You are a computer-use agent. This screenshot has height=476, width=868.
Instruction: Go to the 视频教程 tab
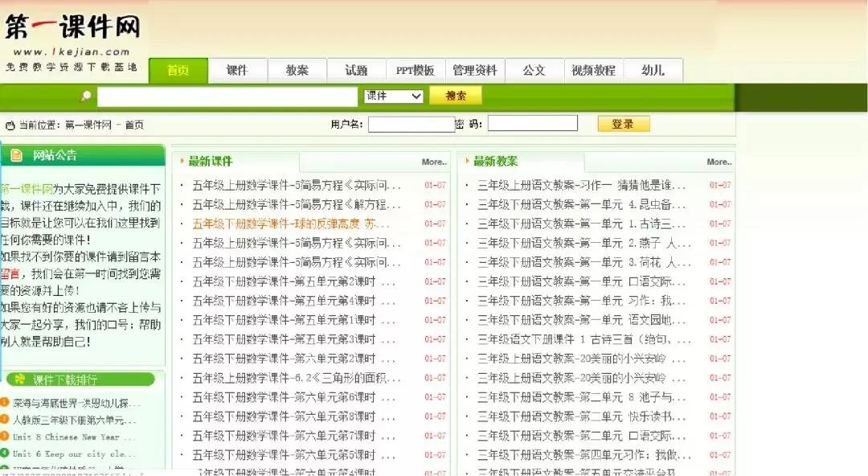point(594,71)
